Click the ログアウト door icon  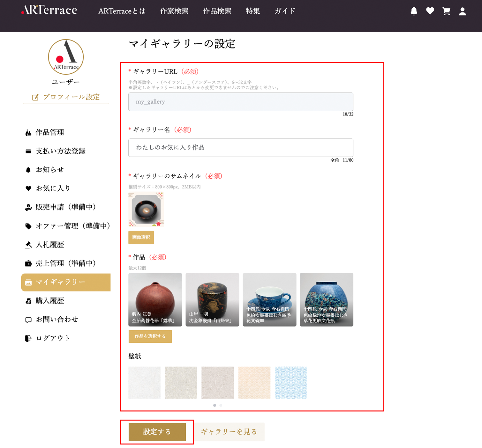click(x=28, y=338)
